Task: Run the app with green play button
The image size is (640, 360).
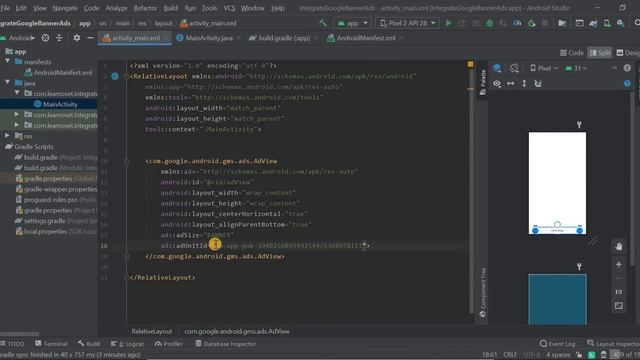Action: tap(449, 23)
